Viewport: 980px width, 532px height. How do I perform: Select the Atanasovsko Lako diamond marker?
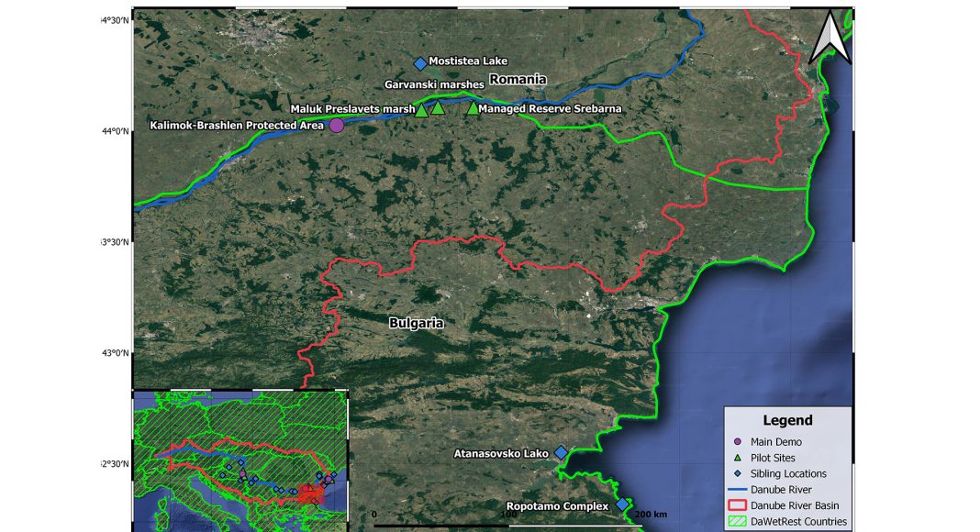coord(561,452)
